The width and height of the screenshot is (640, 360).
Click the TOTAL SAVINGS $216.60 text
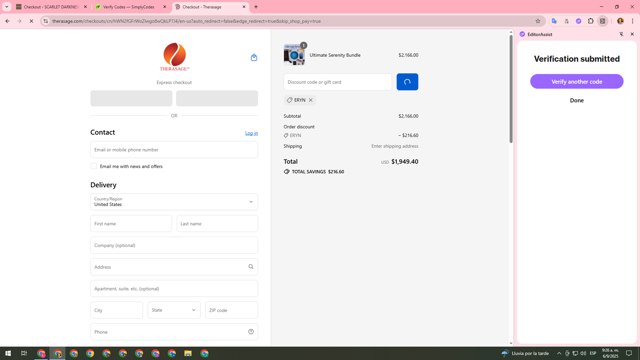(x=318, y=172)
